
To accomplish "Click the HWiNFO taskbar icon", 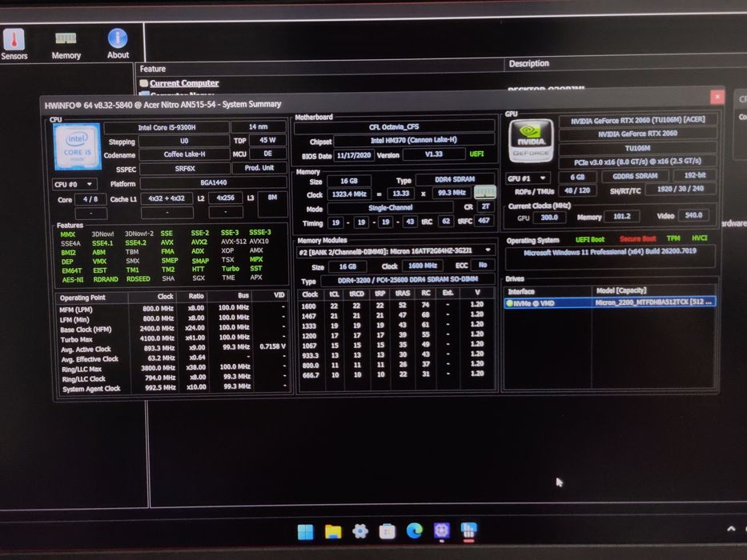I will point(469,530).
